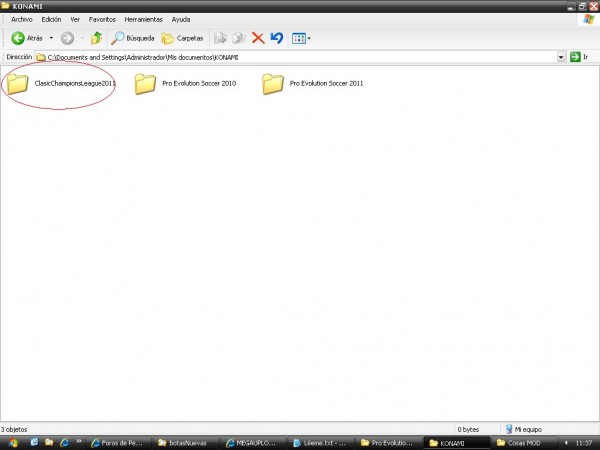The height and width of the screenshot is (450, 600).
Task: Open the Ver menu
Action: click(x=75, y=19)
